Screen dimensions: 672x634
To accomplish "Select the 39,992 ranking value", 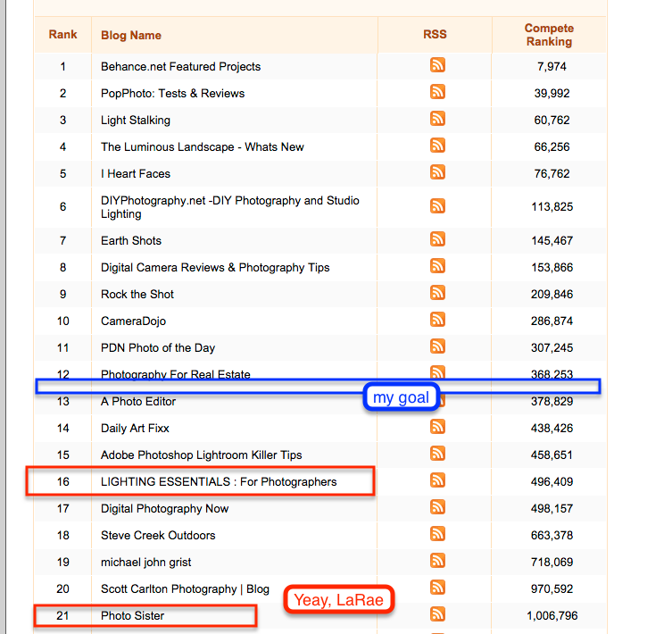I will [552, 94].
